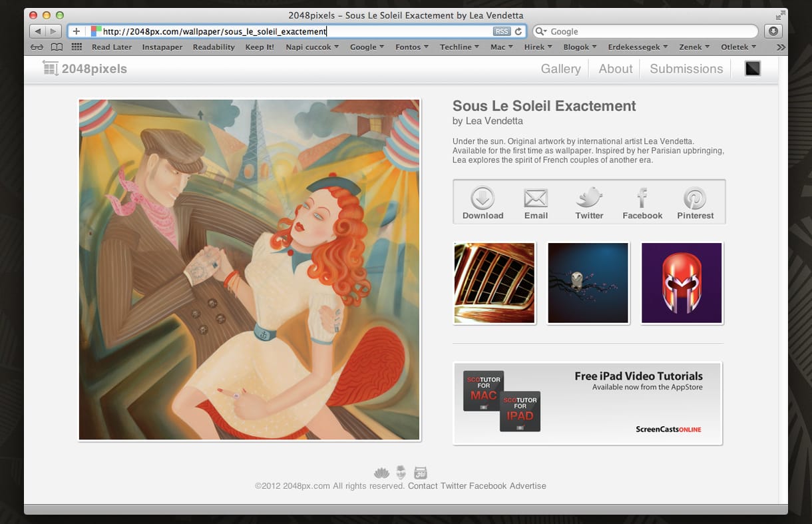Share on Twitter bird icon
Screen dimensions: 812x524
point(589,198)
